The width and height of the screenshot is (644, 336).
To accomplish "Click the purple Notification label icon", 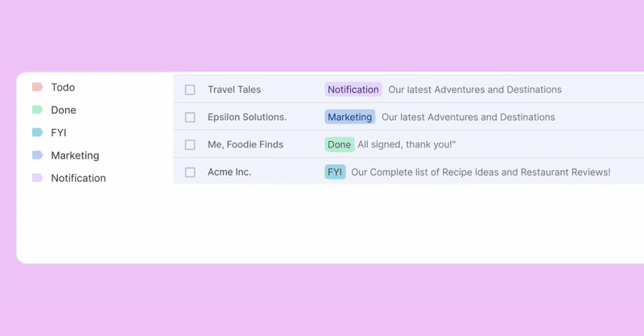I will (x=37, y=178).
